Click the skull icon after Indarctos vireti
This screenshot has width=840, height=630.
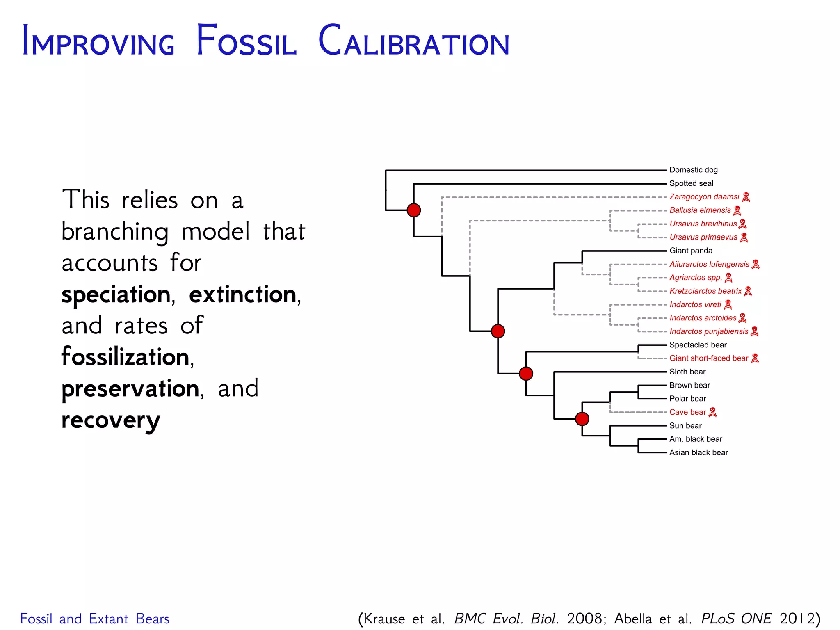(x=728, y=304)
